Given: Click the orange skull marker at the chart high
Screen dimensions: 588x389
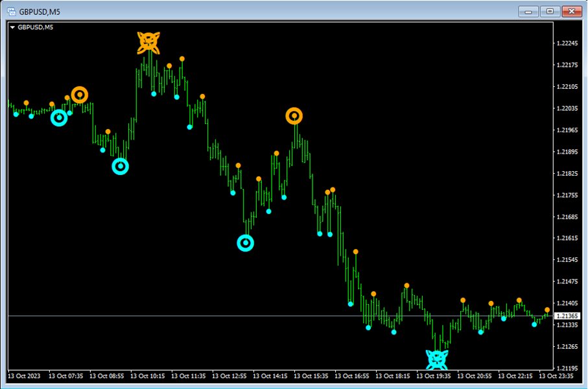Looking at the screenshot, I should pos(148,42).
